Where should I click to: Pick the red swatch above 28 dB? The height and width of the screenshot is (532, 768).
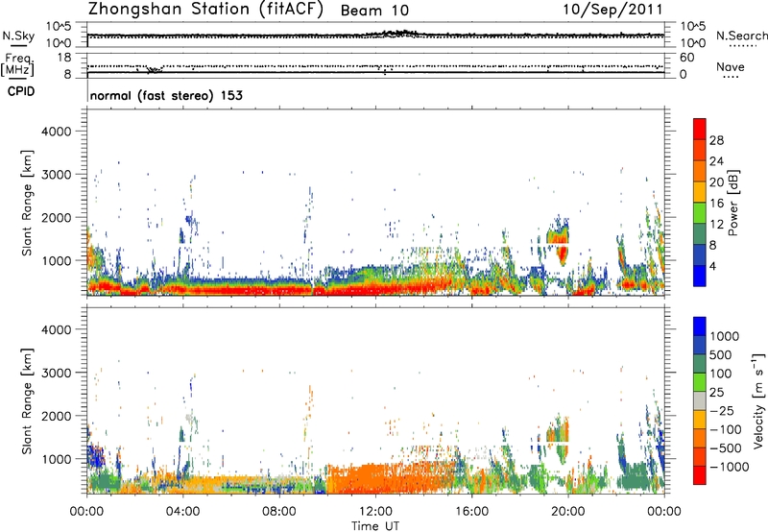pos(700,129)
